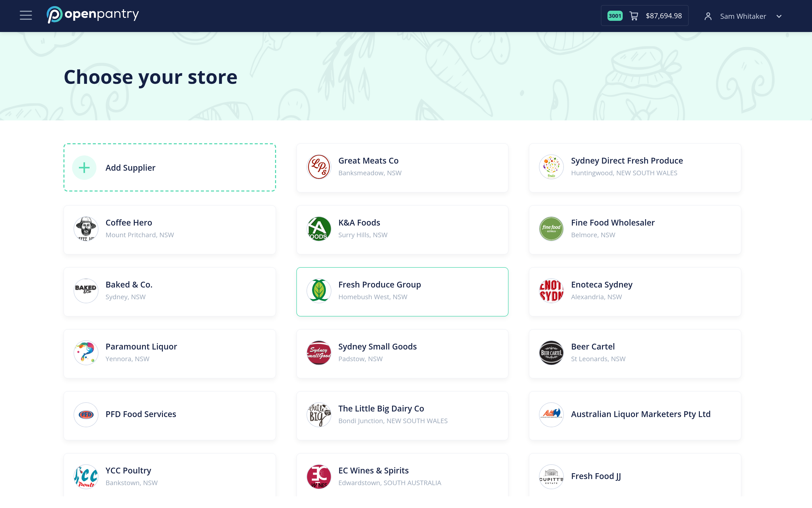Screen dimensions: 812x508
Task: Open the Fine Food Wholesaler store name
Action: click(x=613, y=223)
